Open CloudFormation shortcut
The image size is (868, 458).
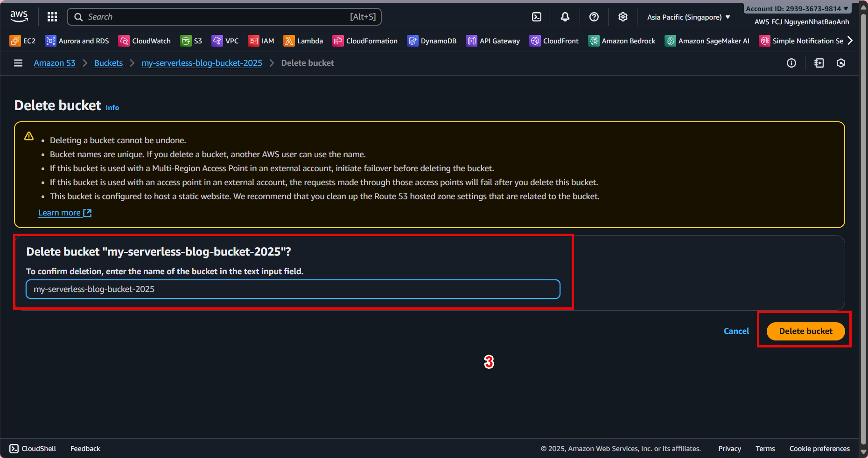pyautogui.click(x=365, y=41)
